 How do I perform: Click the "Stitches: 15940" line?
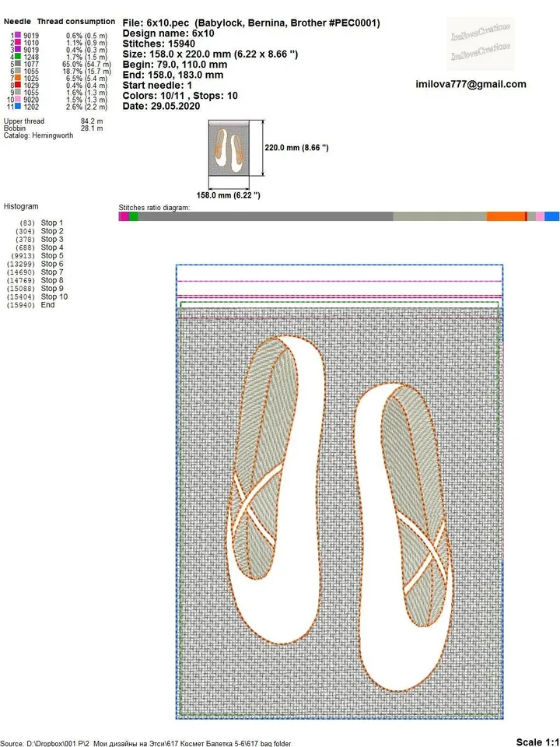point(159,44)
